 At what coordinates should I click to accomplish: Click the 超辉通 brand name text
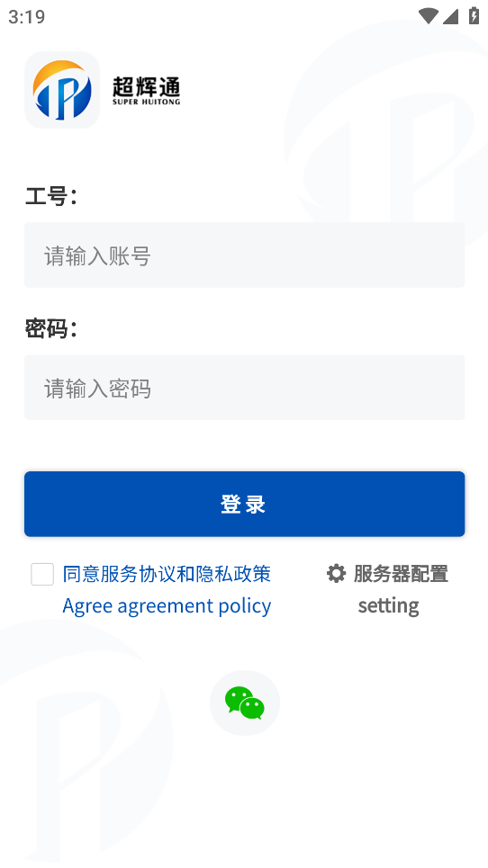pos(146,86)
